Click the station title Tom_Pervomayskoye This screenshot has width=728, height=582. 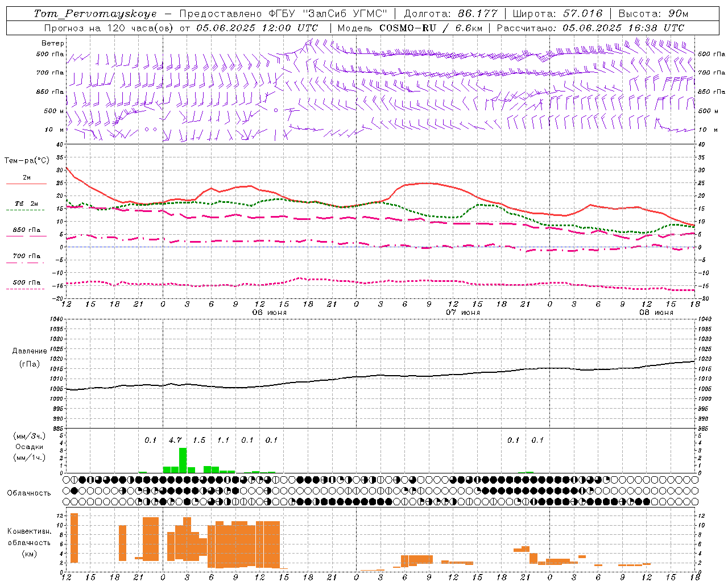tap(95, 14)
